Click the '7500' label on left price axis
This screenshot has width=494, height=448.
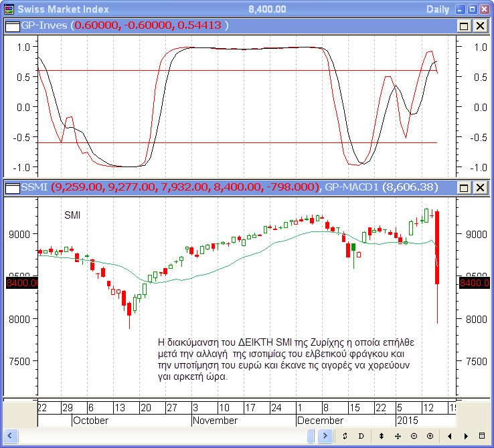click(19, 361)
